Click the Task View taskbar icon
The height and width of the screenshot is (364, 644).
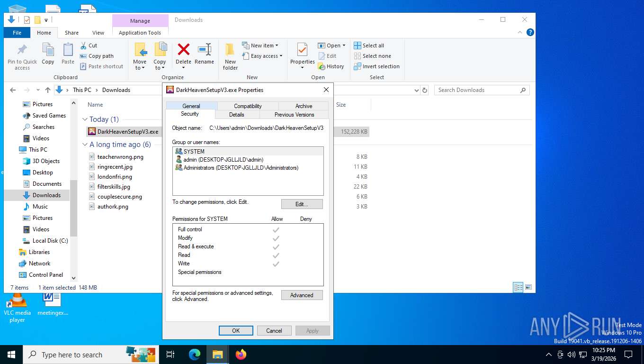[170, 354]
